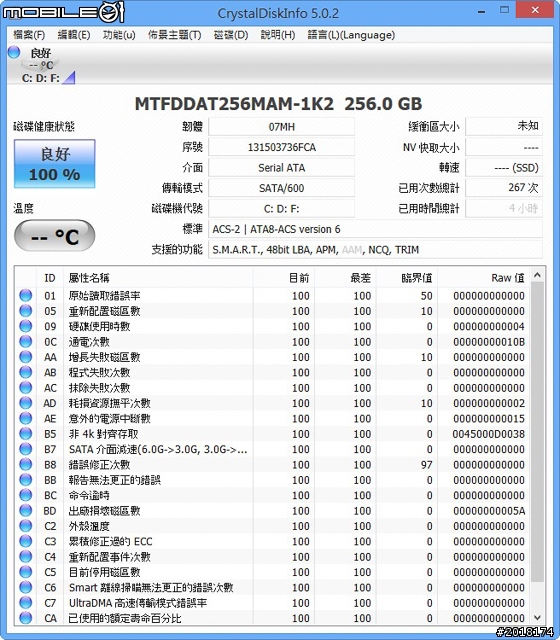Click the 良好 100 % health status button
Viewport: 560px width, 640px height.
tap(55, 164)
